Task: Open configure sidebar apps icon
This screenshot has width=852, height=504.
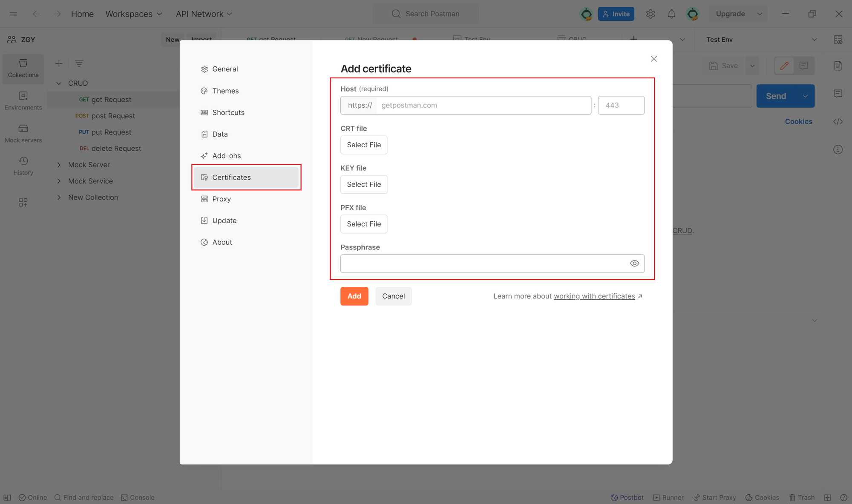Action: [x=23, y=203]
